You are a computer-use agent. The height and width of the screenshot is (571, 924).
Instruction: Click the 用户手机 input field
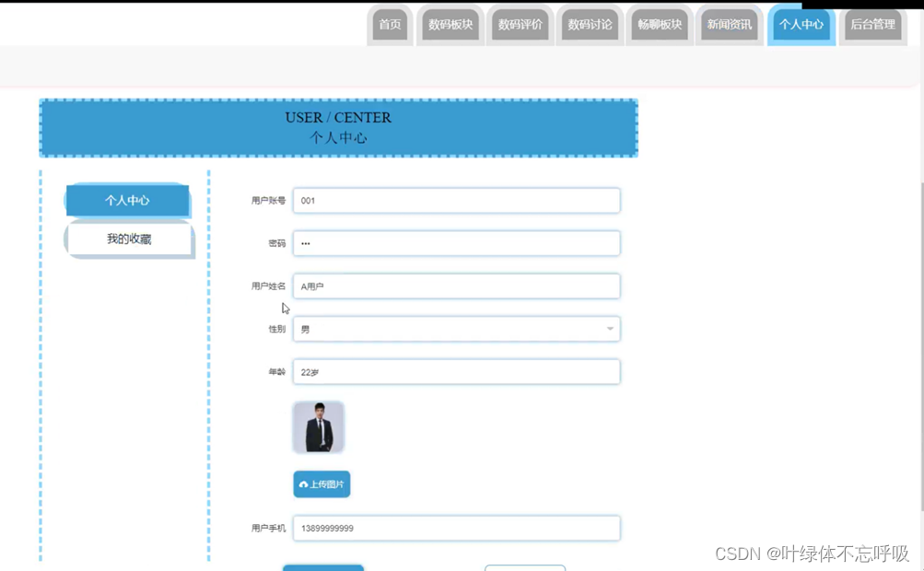(x=456, y=528)
